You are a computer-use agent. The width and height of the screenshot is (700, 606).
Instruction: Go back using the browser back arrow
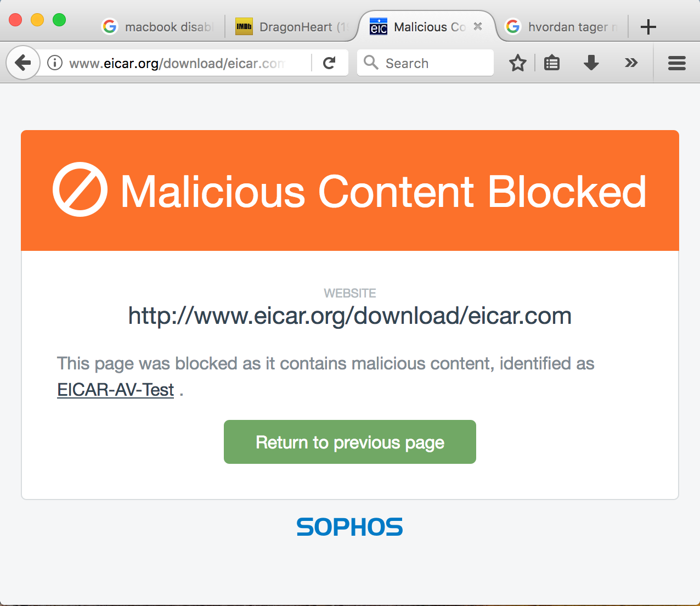[23, 63]
